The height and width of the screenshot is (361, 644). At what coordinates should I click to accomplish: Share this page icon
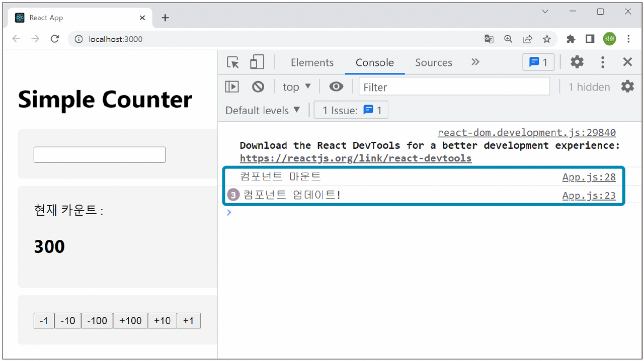pyautogui.click(x=528, y=39)
